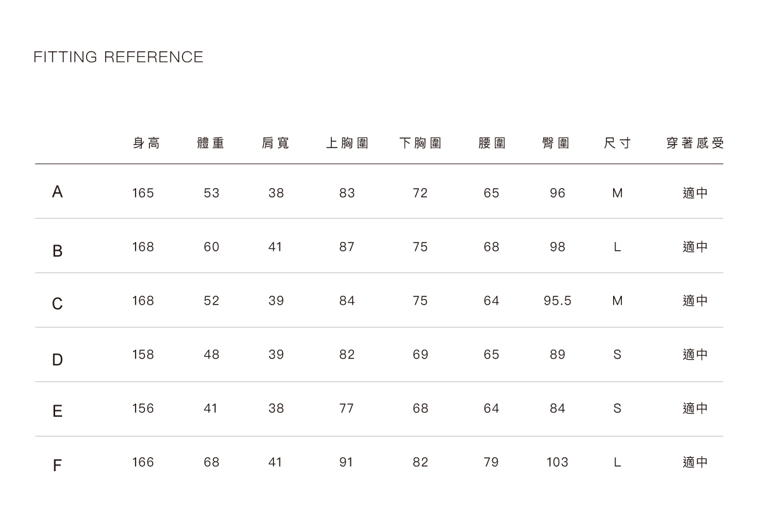Select row label D
The height and width of the screenshot is (532, 760).
click(x=58, y=360)
